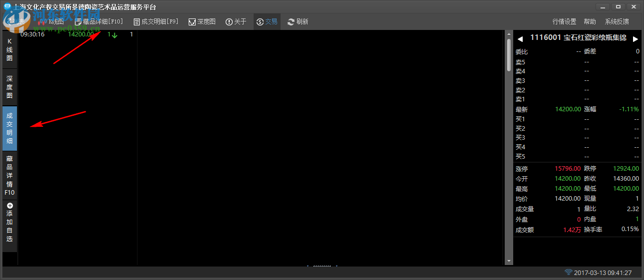
Task: Open the 系统反馈 feedback menu
Action: pos(617,21)
